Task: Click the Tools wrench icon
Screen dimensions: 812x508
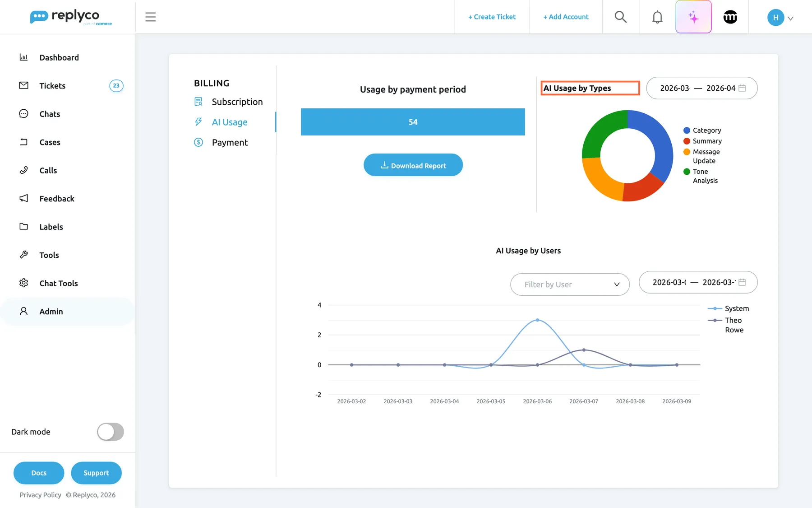Action: (23, 255)
